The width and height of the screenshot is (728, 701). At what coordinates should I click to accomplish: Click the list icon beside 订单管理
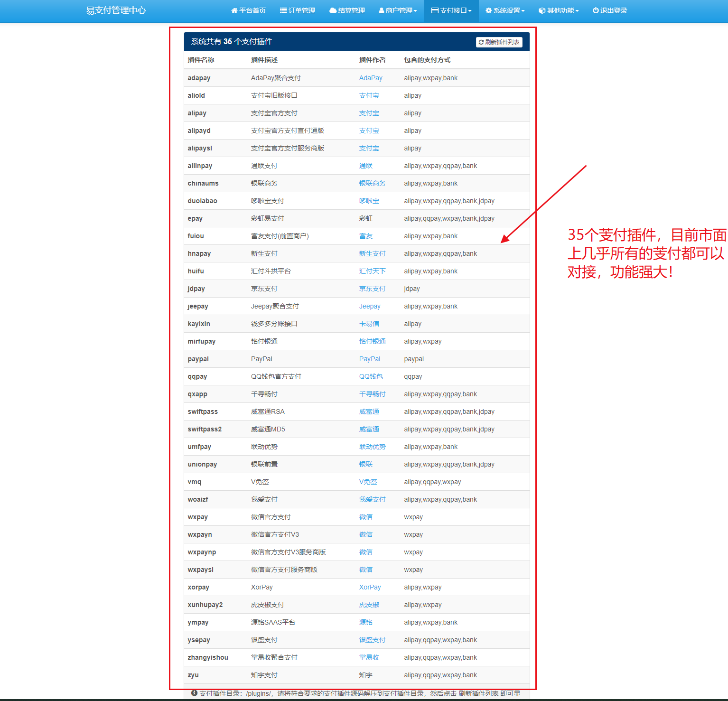283,10
